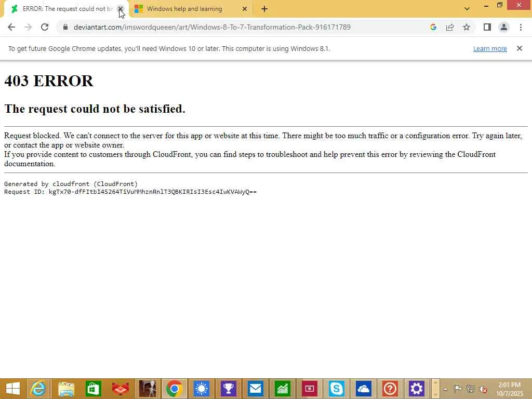Open the Windows Start button

(x=13, y=389)
